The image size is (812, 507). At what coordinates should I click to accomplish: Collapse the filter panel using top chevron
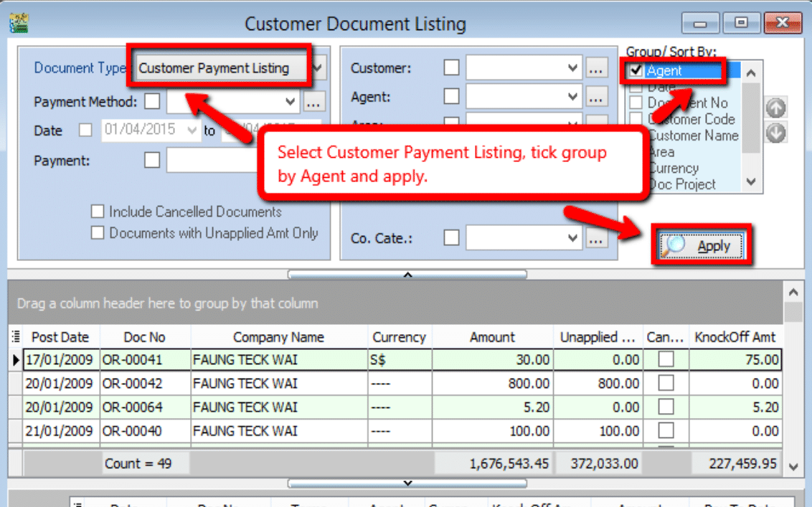pos(407,274)
